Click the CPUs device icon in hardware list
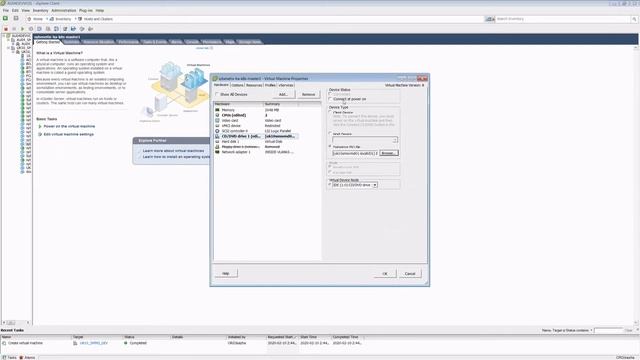The image size is (640, 360). coord(217,115)
